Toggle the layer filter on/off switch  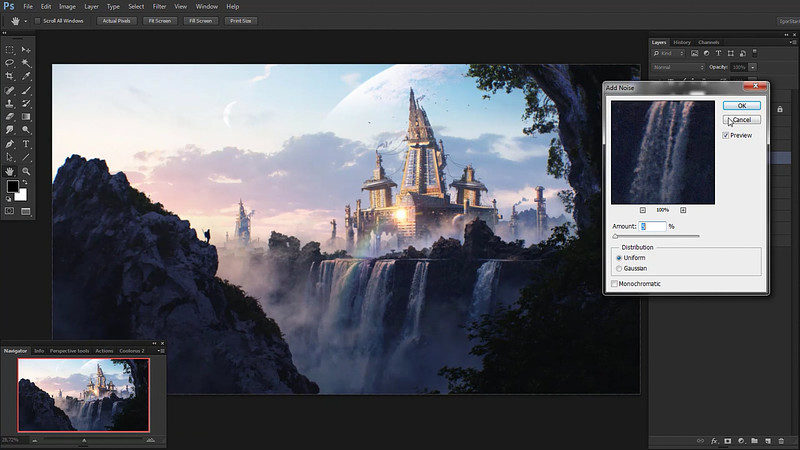pos(755,53)
